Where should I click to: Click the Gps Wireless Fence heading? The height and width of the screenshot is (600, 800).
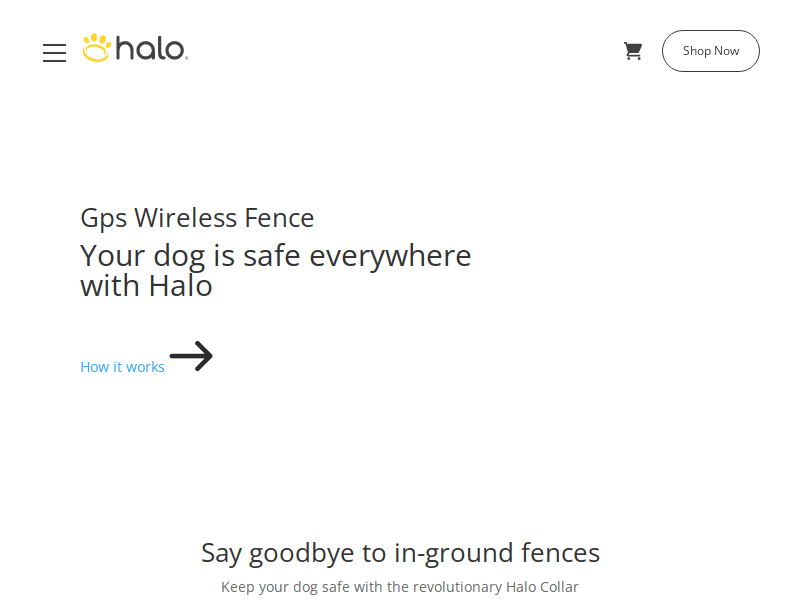197,218
